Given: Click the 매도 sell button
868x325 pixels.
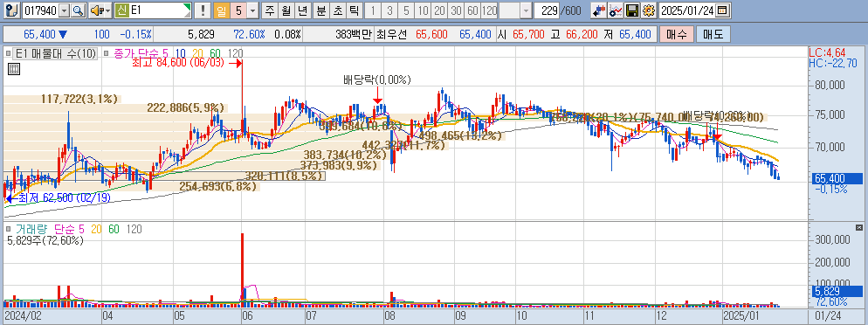Looking at the screenshot, I should tap(713, 34).
